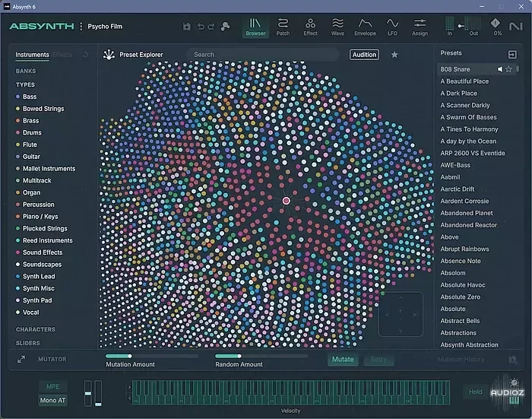Filter by Drums type

[29, 133]
